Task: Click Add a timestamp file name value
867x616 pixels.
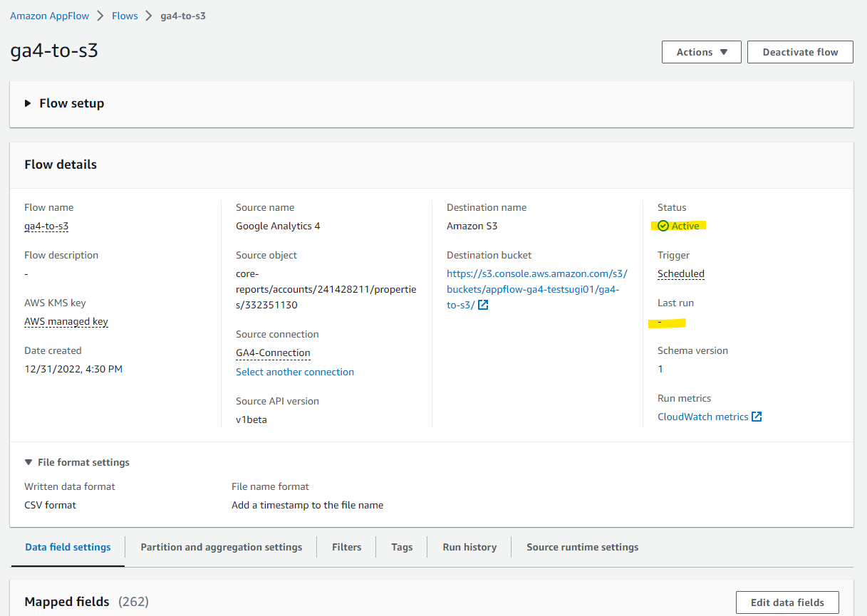Action: tap(308, 505)
